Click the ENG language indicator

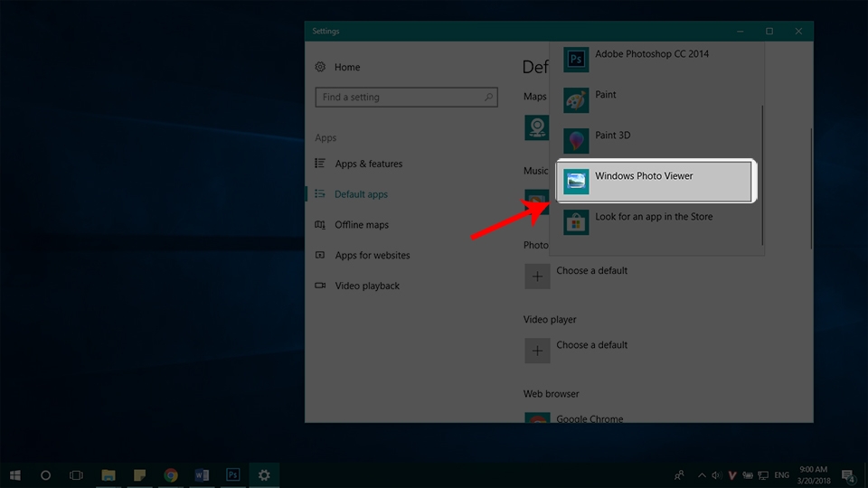[x=781, y=474]
